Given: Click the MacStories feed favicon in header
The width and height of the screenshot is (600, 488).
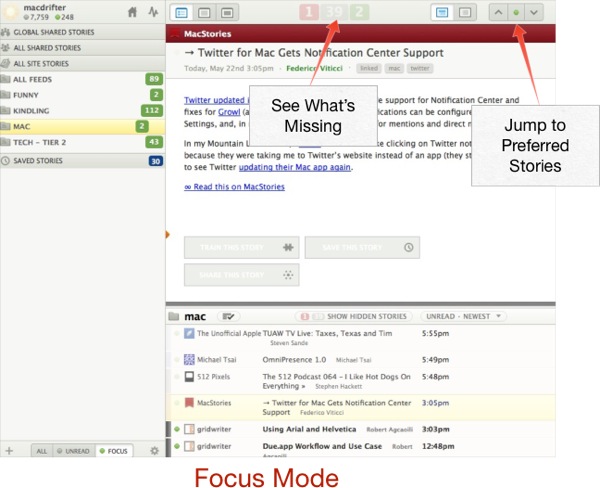Looking at the screenshot, I should pyautogui.click(x=175, y=33).
